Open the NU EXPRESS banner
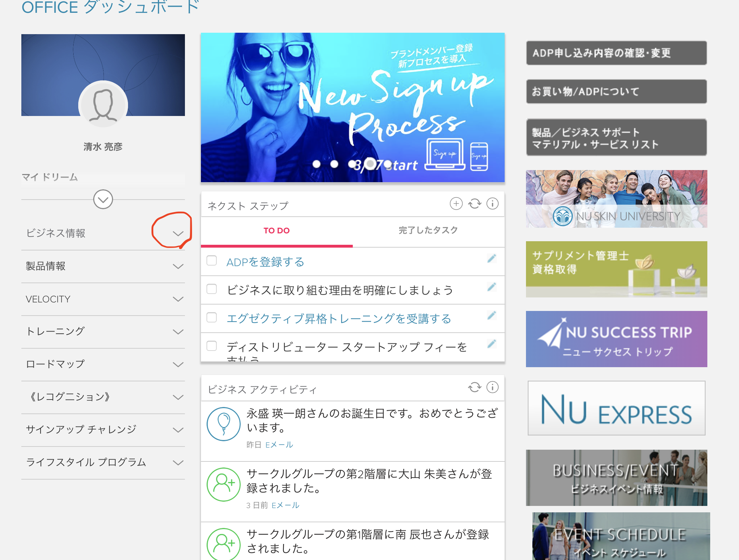The width and height of the screenshot is (739, 560). 617,408
